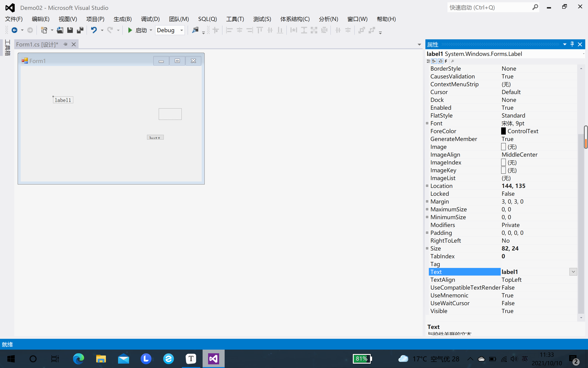This screenshot has width=588, height=368.
Task: Select the dotted empty control on Form1
Action: point(170,114)
